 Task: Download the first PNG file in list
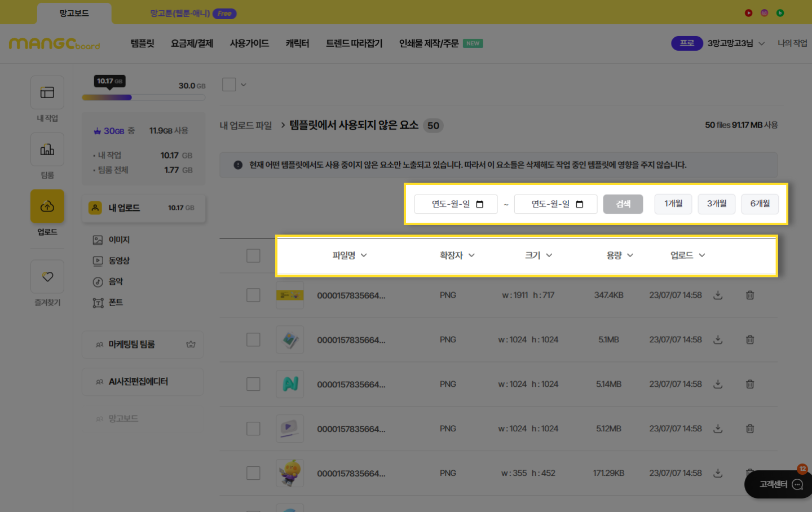[x=718, y=295]
